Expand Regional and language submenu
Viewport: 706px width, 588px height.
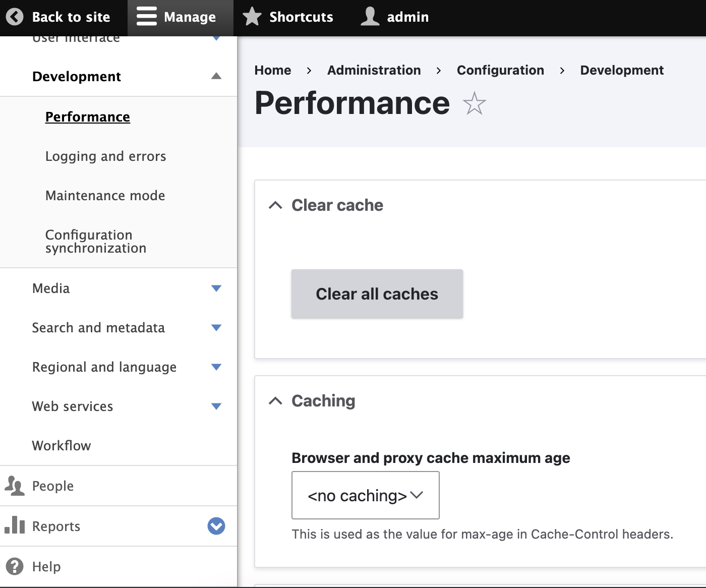216,367
